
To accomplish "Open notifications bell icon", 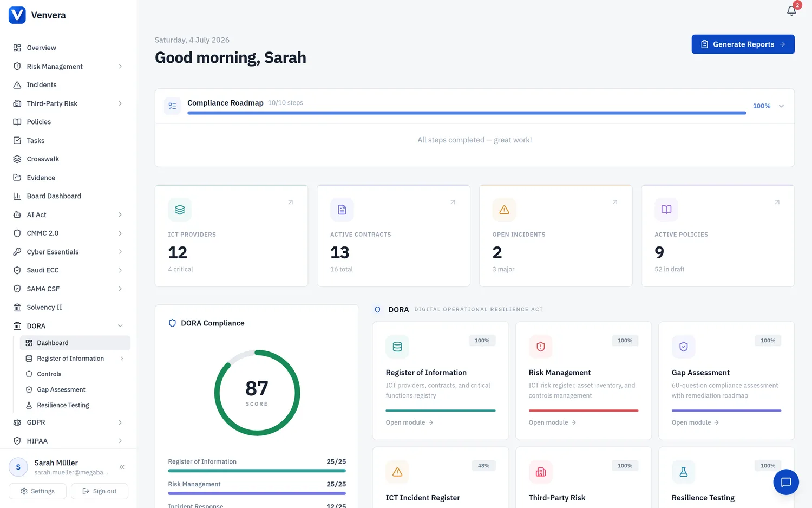I will 791,11.
